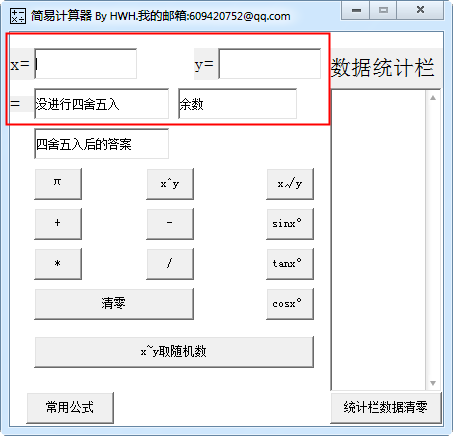This screenshot has height=436, width=453.
Task: Calculate cosine with cosx° button
Action: 290,304
